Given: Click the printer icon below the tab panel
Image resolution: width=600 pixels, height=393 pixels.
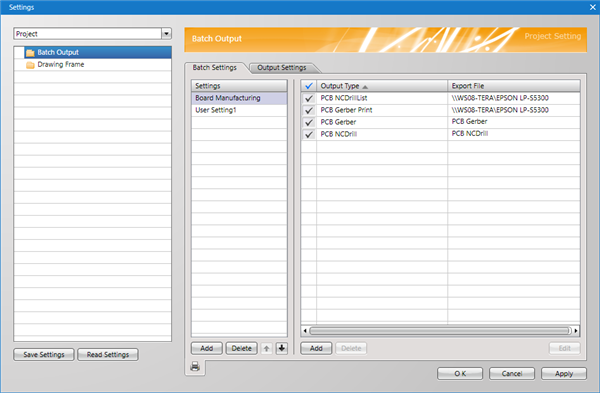Looking at the screenshot, I should 195,366.
